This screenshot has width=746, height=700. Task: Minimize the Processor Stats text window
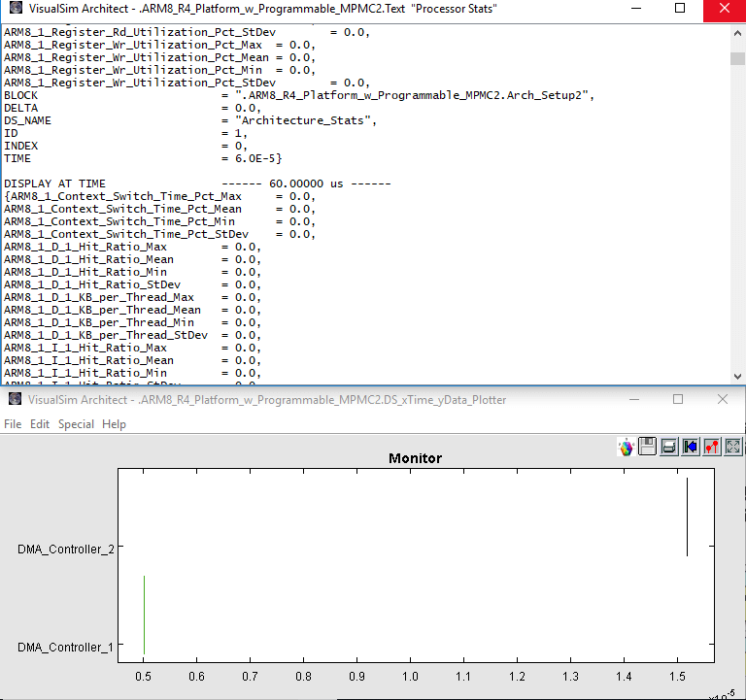(636, 8)
